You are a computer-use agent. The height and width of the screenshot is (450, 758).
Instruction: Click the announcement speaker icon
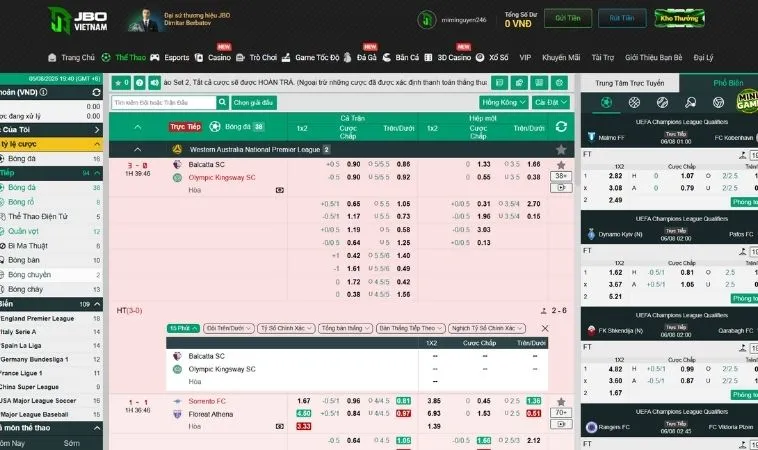(154, 83)
